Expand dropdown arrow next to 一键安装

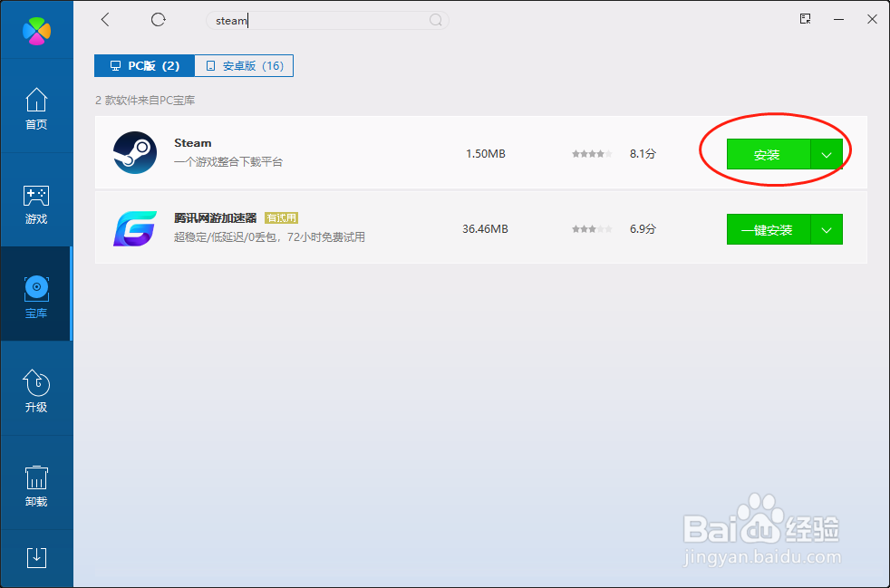[x=827, y=230]
